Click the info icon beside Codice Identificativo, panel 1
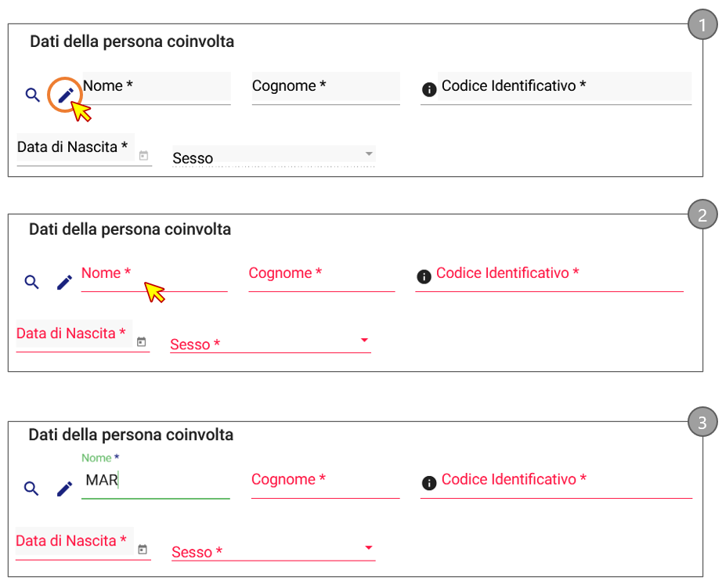Image resolution: width=722 pixels, height=588 pixels. (x=428, y=90)
